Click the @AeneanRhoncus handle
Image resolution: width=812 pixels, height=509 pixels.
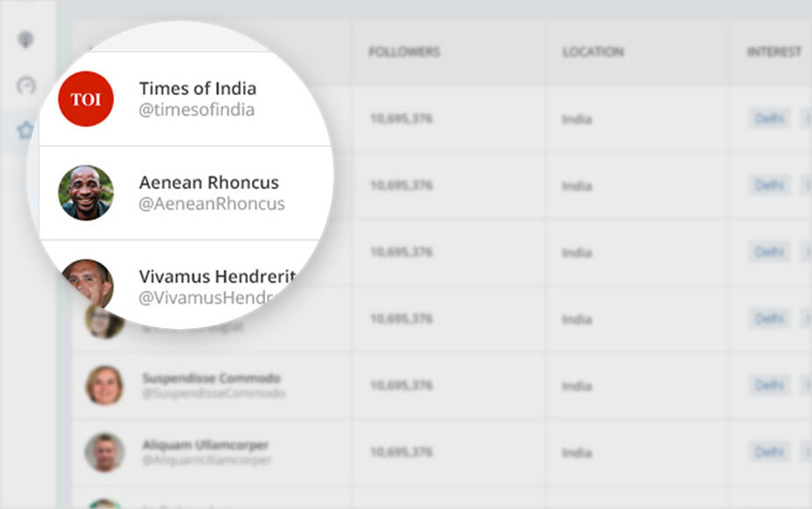[212, 204]
